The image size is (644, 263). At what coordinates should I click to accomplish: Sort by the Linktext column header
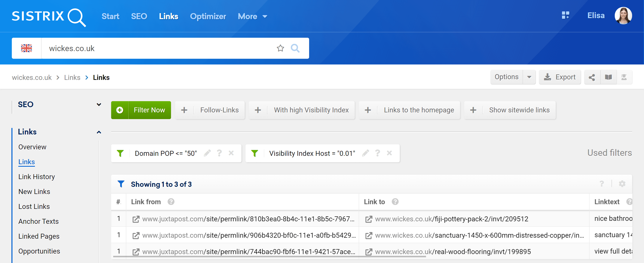[x=607, y=202]
